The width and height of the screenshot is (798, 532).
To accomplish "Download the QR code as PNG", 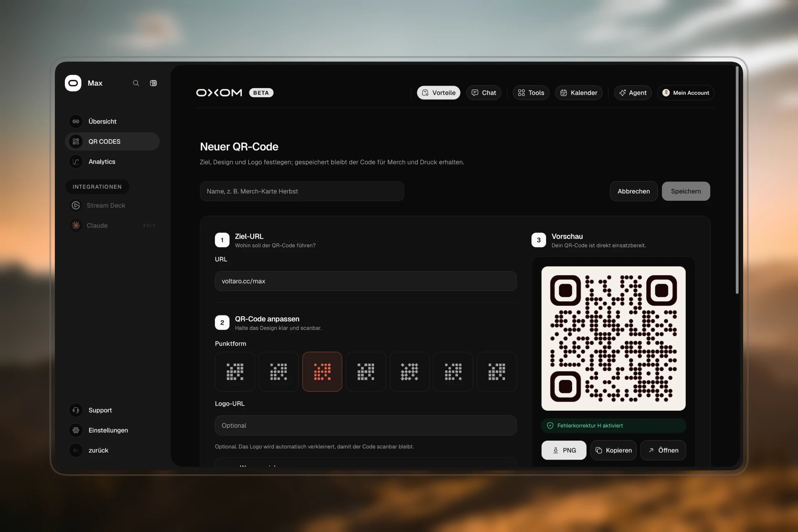I will [x=564, y=450].
